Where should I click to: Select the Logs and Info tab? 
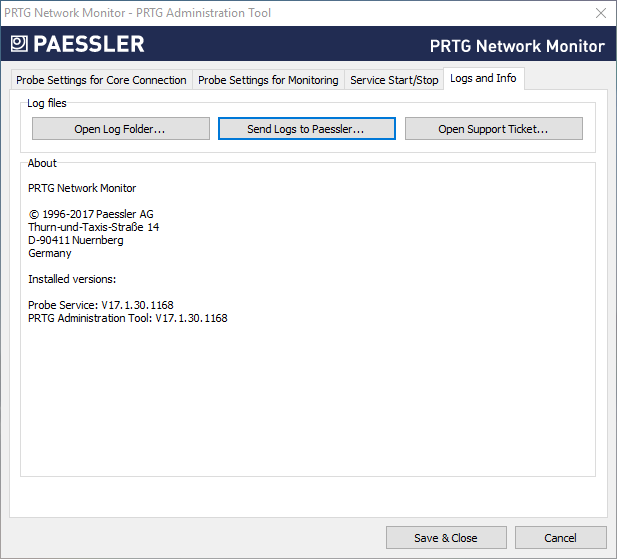coord(483,78)
